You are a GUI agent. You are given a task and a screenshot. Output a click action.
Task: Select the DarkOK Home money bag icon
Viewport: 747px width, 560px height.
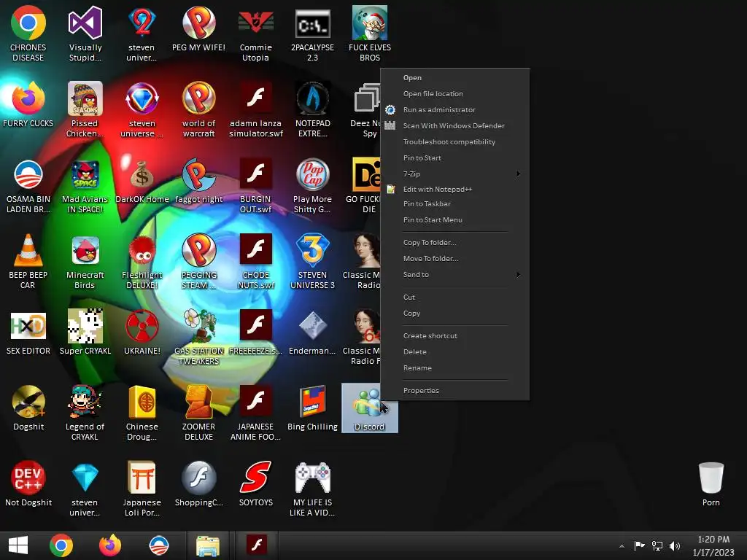[x=142, y=181]
